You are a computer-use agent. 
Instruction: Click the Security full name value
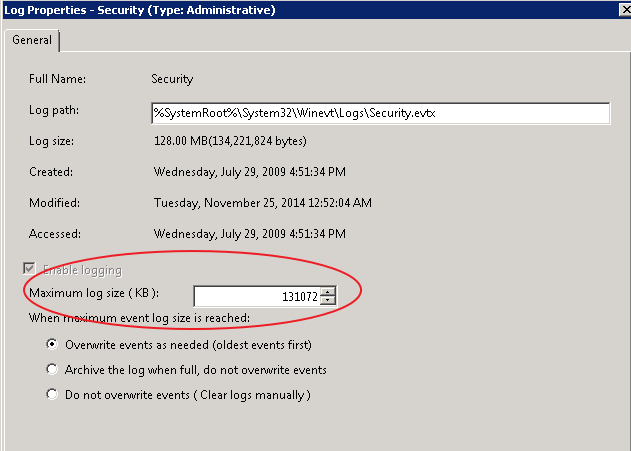coord(172,79)
